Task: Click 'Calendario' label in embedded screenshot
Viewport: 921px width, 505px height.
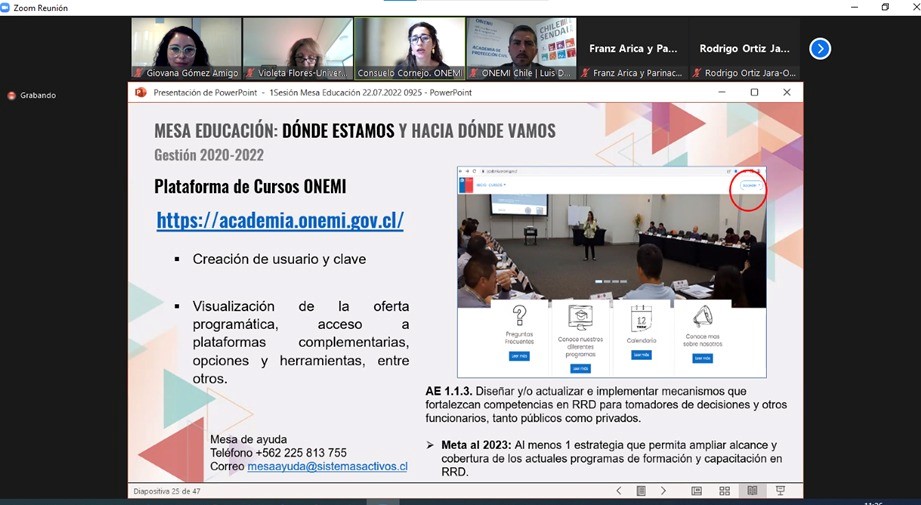Action: point(641,341)
